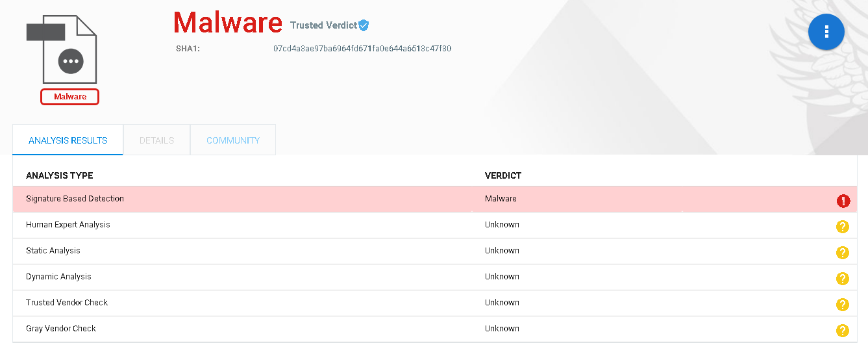
Task: Select the Analysis Results tab
Action: pos(68,140)
